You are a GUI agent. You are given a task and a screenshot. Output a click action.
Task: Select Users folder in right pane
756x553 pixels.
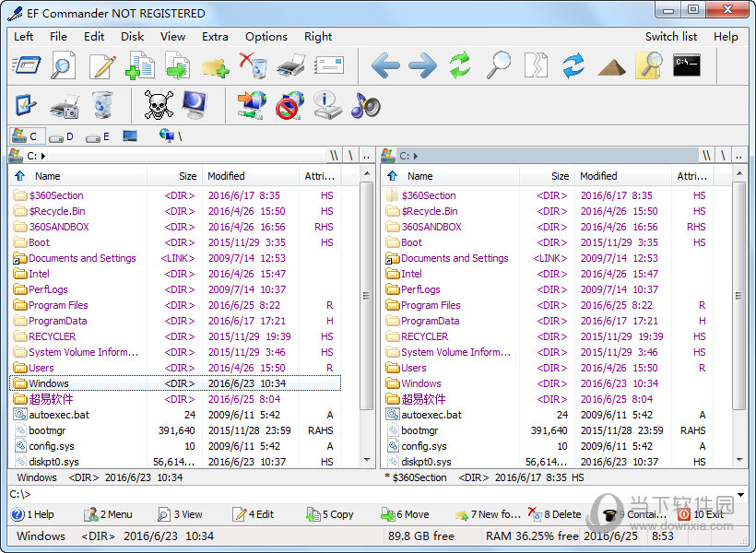click(548, 368)
